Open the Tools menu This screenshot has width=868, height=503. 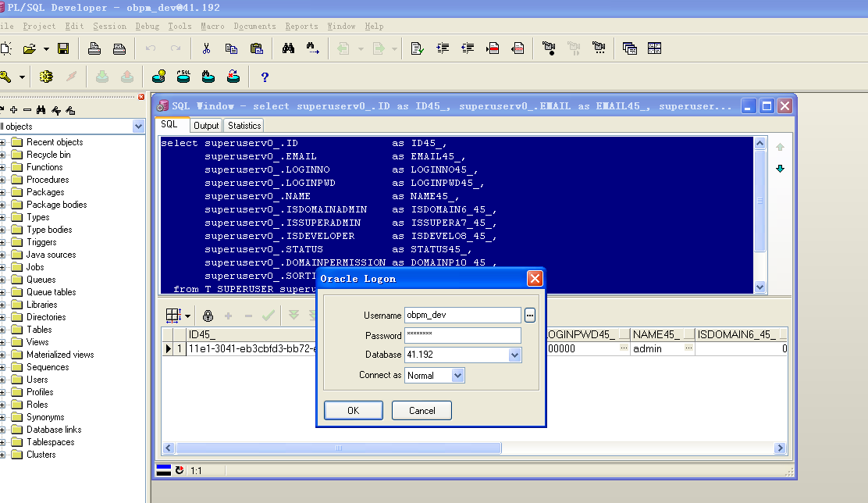pos(180,26)
